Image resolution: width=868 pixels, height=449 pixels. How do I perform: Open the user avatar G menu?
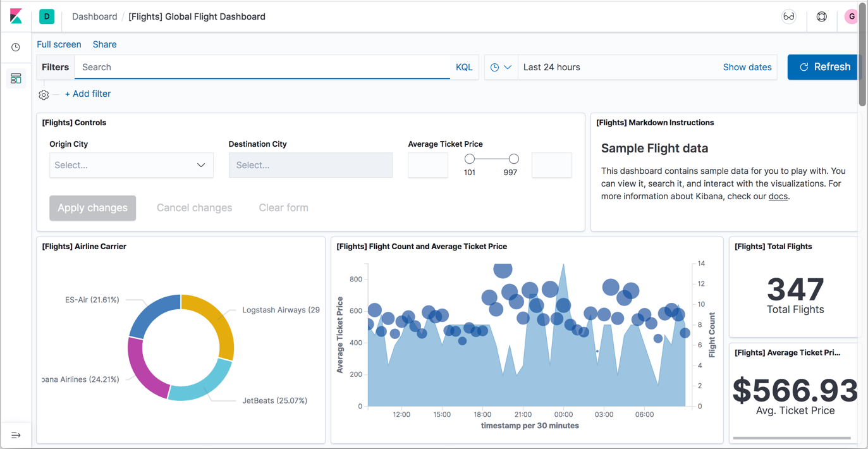(x=851, y=16)
